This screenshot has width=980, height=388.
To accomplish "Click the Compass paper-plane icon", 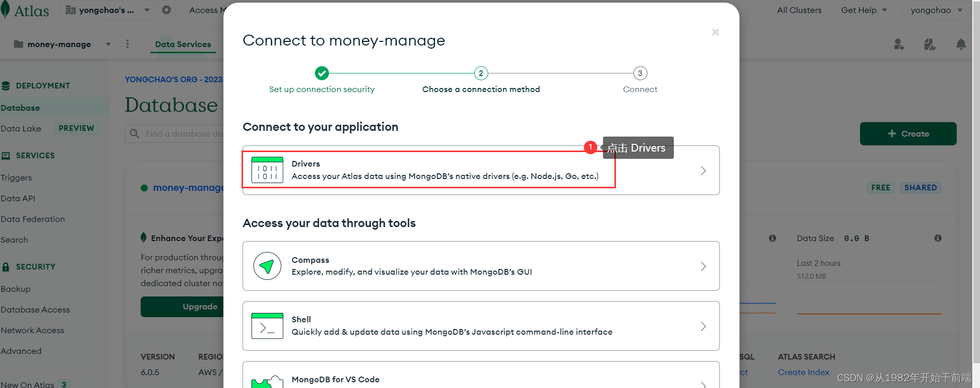I will [267, 266].
